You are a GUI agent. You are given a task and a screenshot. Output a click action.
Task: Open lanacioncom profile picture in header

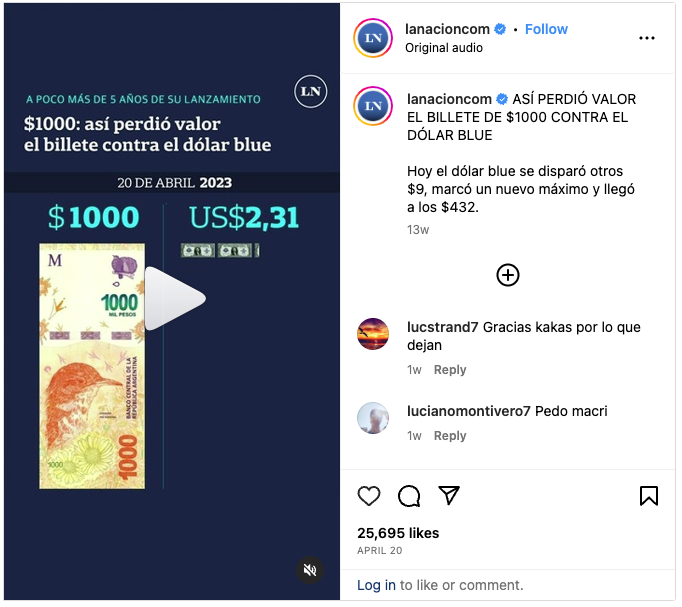(373, 38)
